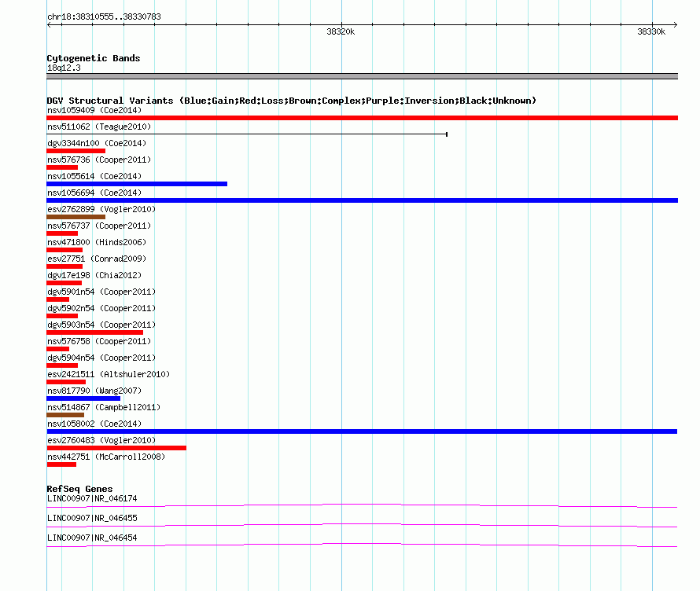The width and height of the screenshot is (700, 591).
Task: Click the esv2760483 (Vogler2010) red loss bar
Action: (116, 448)
